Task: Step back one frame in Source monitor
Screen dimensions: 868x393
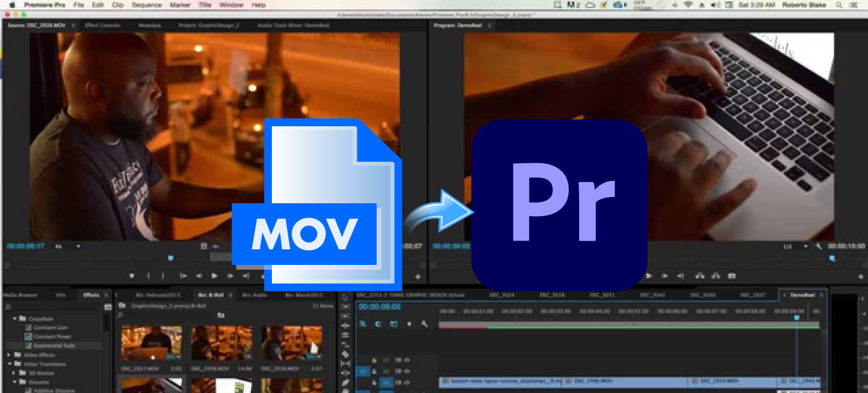Action: [x=199, y=276]
